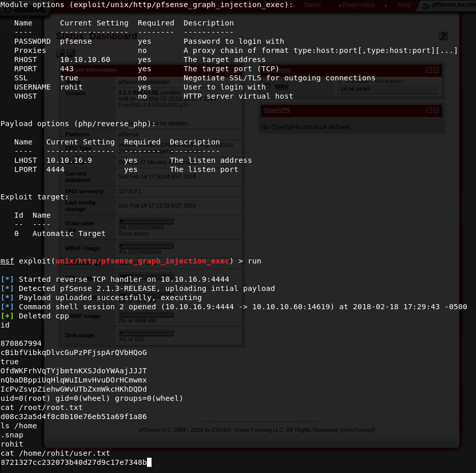This screenshot has width=476, height=473.
Task: Click the dashboard help question-mark icon
Action: 443,36
